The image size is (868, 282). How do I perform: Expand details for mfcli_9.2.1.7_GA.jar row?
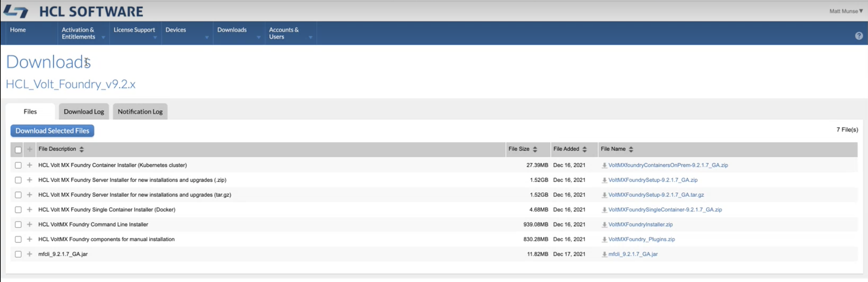(x=30, y=254)
